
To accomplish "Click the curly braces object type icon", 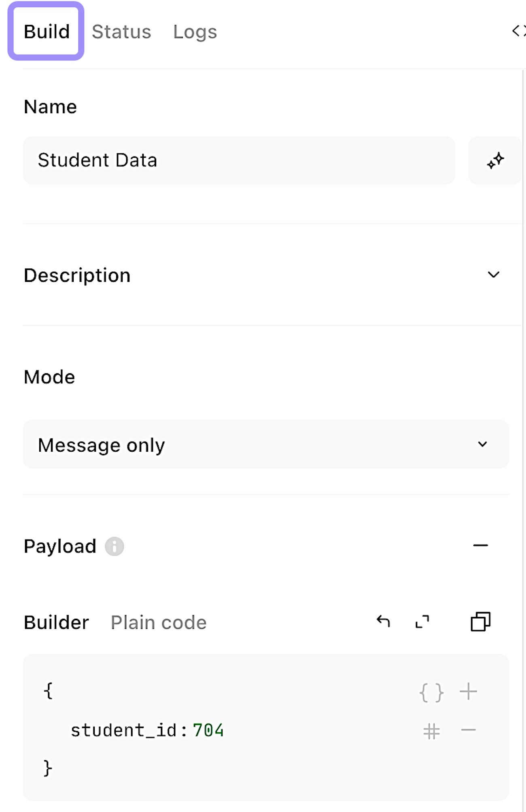I will pos(431,692).
